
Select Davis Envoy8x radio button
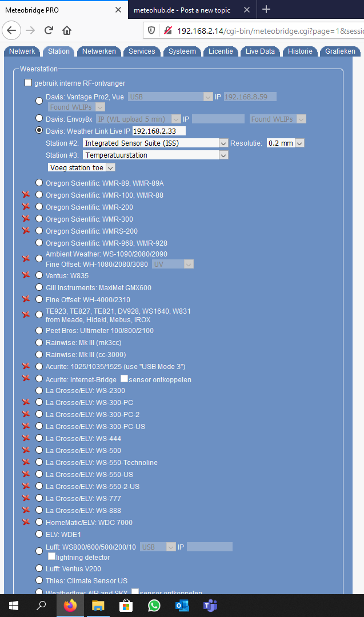pos(39,118)
